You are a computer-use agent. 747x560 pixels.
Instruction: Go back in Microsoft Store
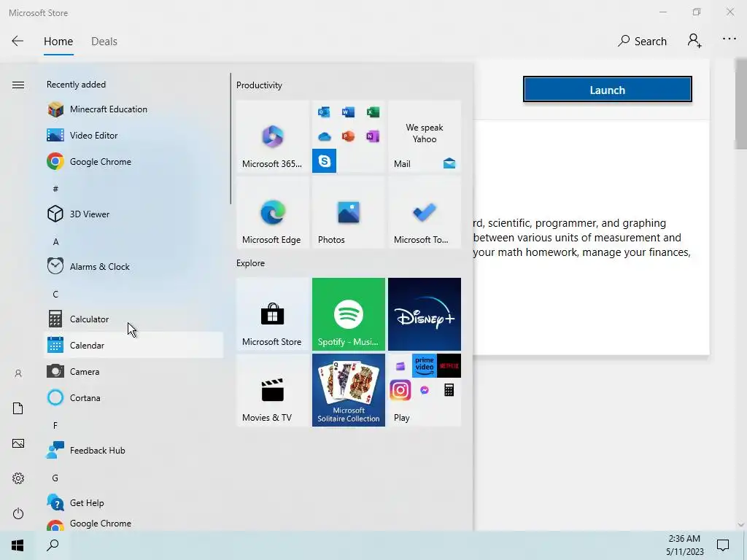[x=18, y=41]
